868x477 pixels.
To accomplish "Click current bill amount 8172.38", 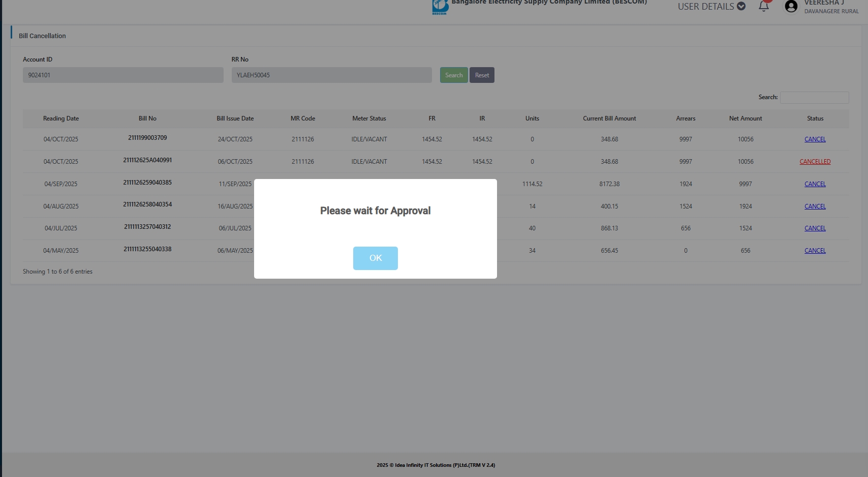I will point(609,184).
